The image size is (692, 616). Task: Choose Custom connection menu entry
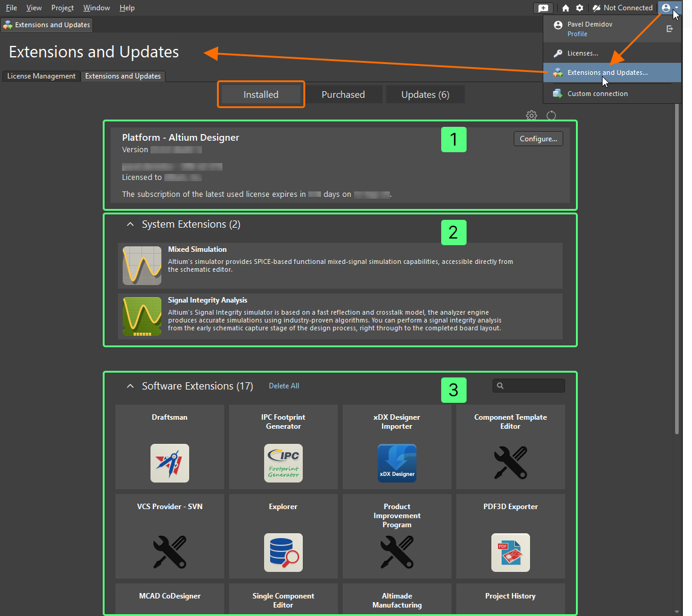[x=612, y=94]
